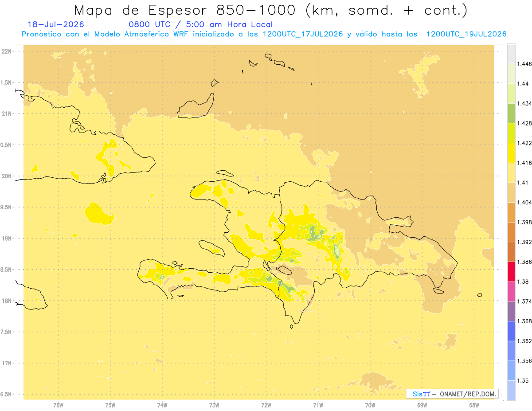Click the '69W' longitude label
532x411 pixels.
[422, 405]
